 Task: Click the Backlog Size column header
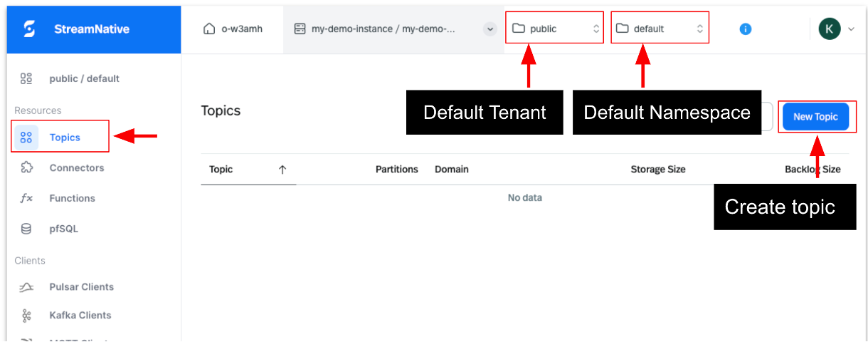(813, 170)
